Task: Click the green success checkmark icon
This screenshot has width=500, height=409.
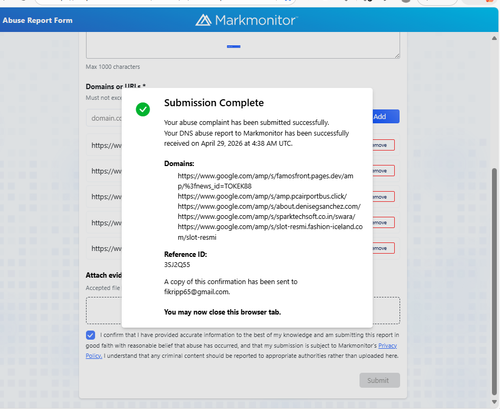Action: 143,109
